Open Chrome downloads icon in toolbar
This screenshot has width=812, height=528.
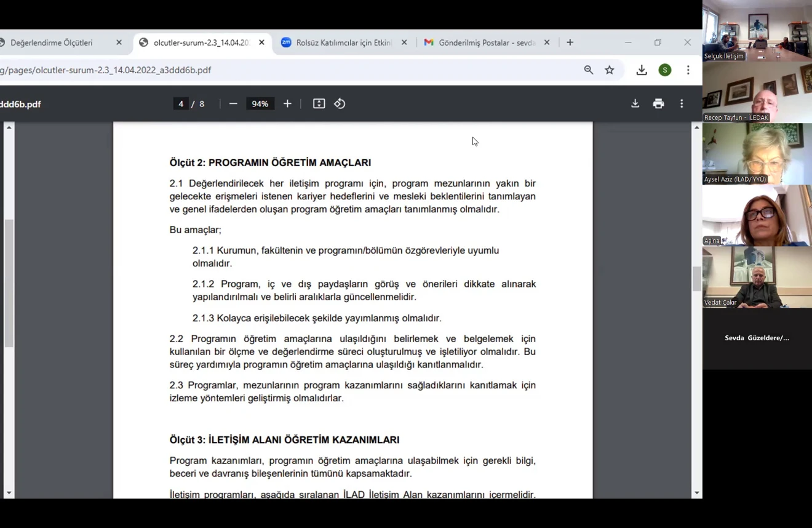[642, 70]
